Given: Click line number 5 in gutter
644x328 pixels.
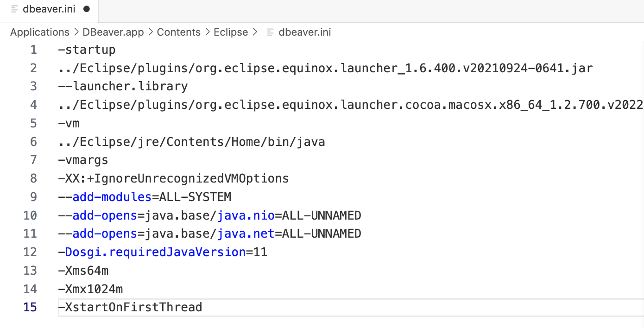Looking at the screenshot, I should click(x=33, y=123).
